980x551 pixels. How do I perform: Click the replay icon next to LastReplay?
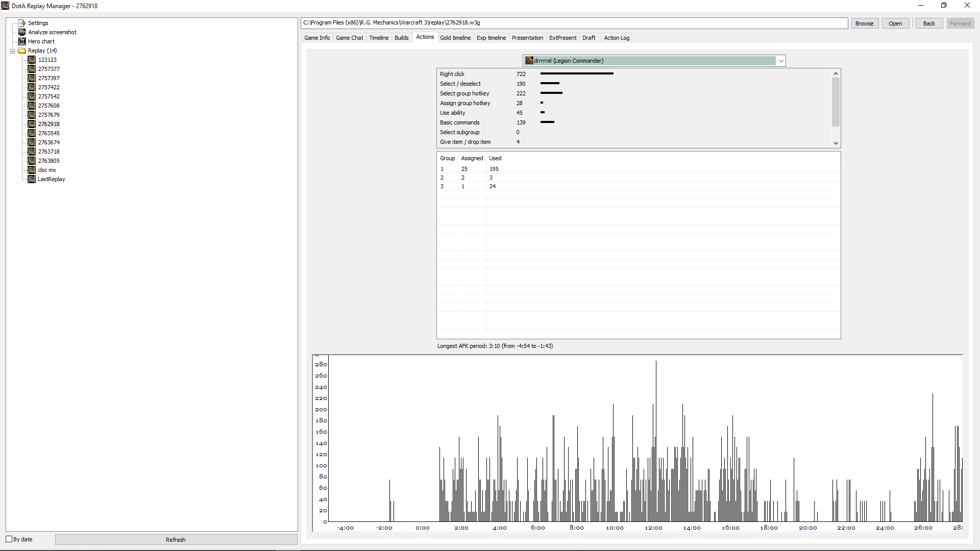(x=32, y=179)
